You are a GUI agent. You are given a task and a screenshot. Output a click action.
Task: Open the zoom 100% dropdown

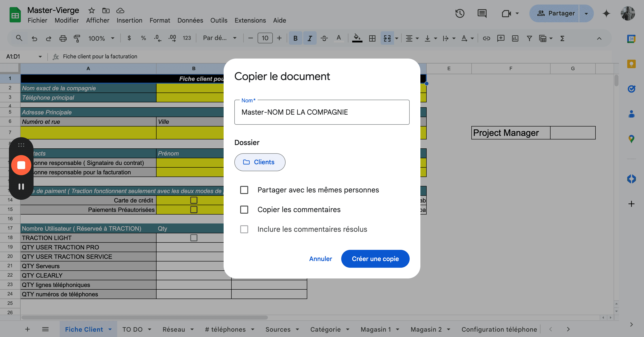click(101, 38)
